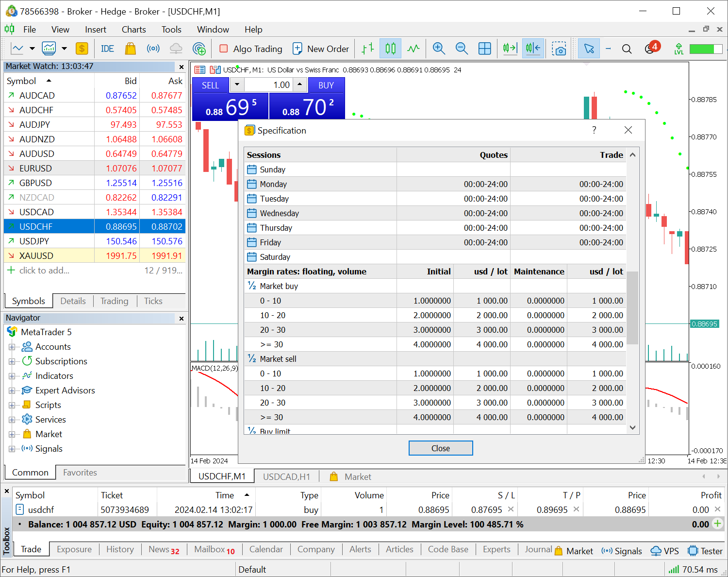This screenshot has width=728, height=577.
Task: Zoom in on the chart
Action: 438,49
